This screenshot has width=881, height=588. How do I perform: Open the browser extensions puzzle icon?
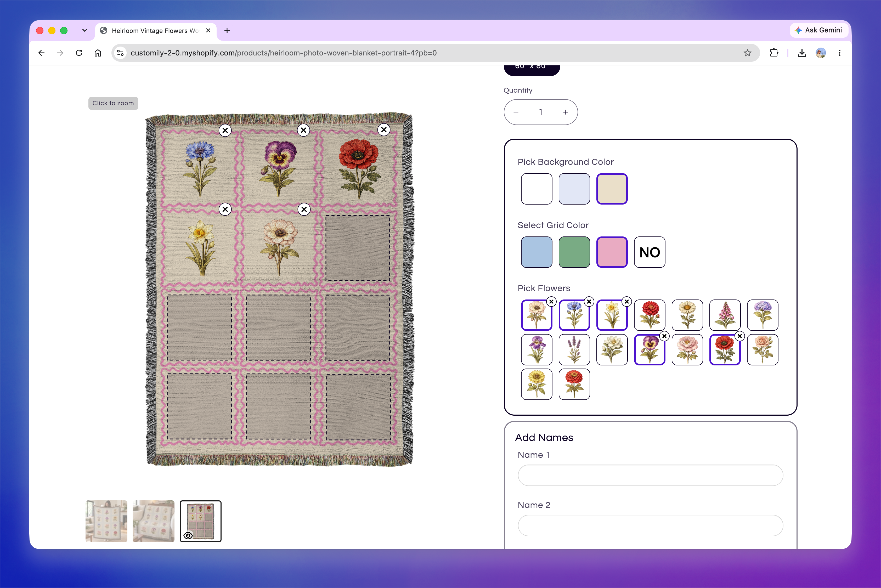[x=774, y=53]
